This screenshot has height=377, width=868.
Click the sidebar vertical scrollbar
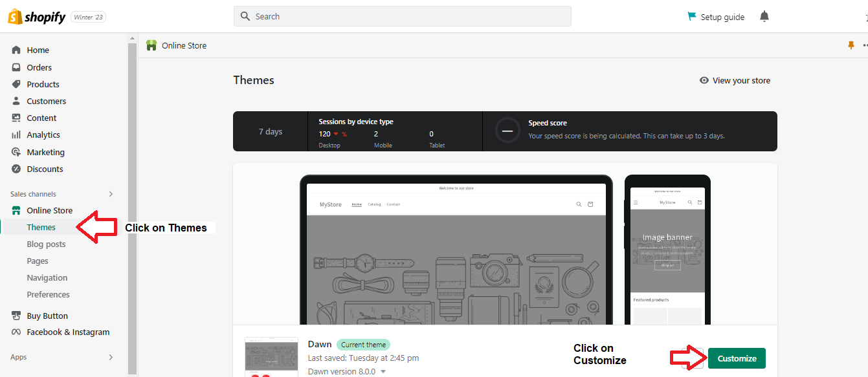click(x=132, y=207)
